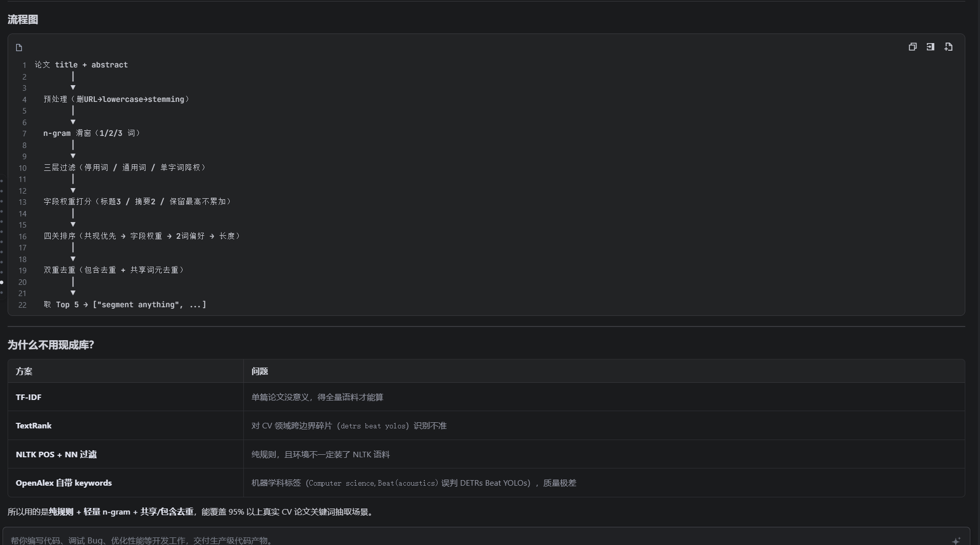This screenshot has height=545, width=980.
Task: Click the '为什么不用现成库?' heading
Action: [x=51, y=345]
